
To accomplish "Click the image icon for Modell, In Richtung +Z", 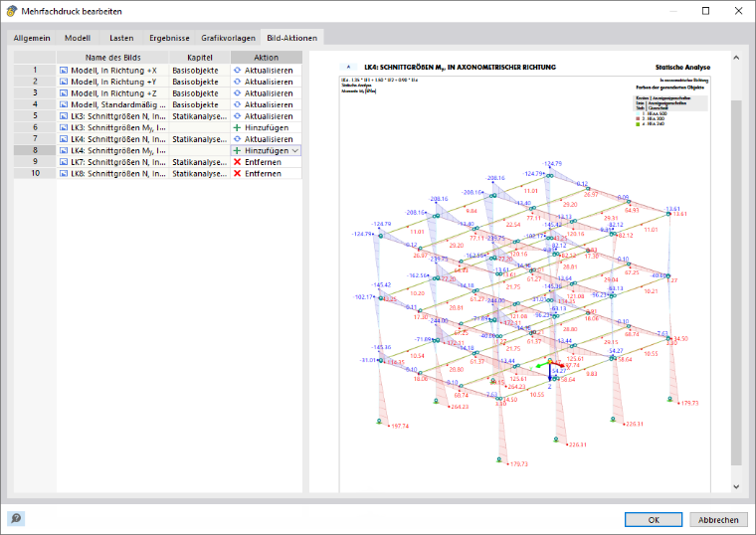I will click(x=63, y=93).
